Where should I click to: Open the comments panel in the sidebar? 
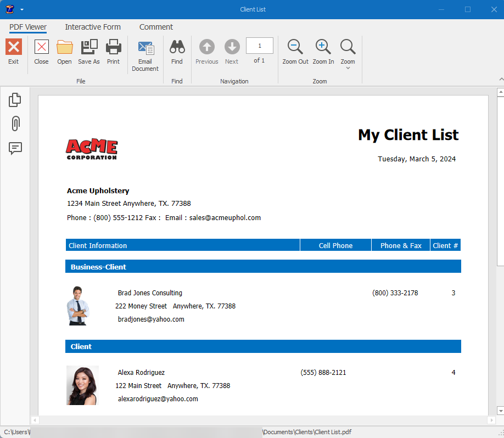tap(15, 149)
